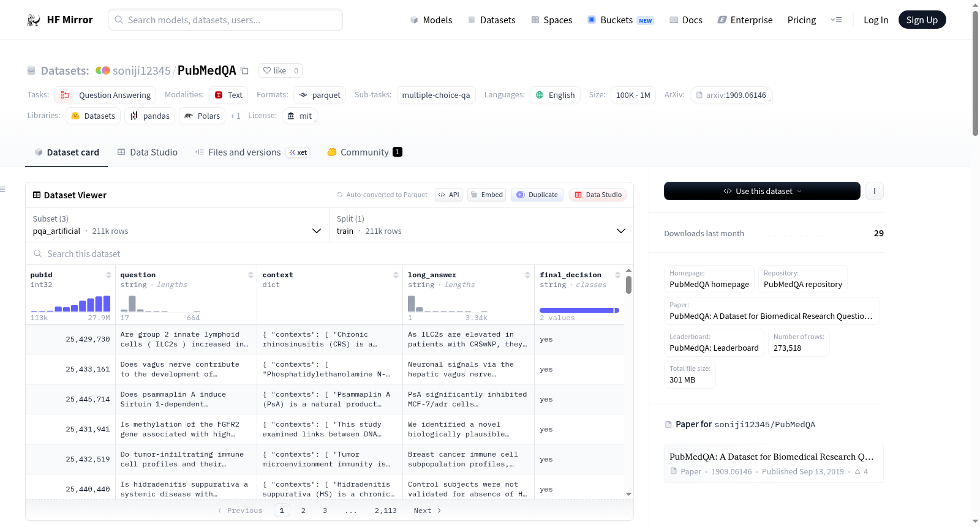
Task: Sort the final_decision column
Action: [617, 275]
